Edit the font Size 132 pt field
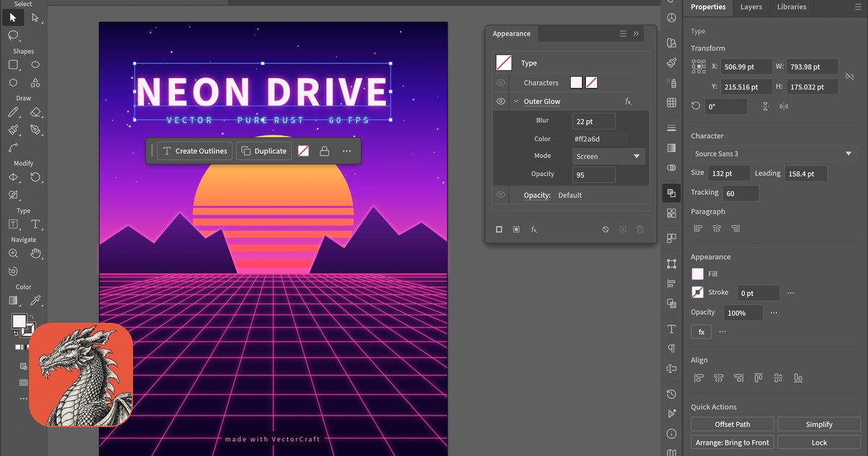Screen dimensions: 868x456 (729, 174)
